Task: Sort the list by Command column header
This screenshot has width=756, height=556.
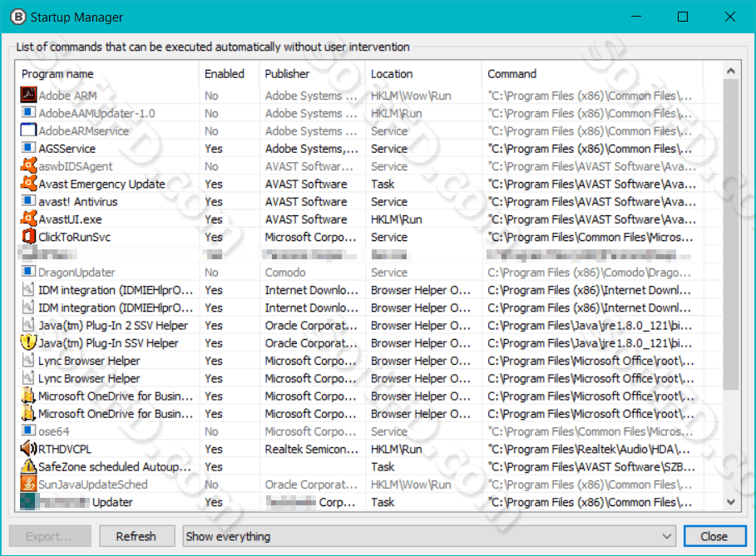Action: click(511, 74)
